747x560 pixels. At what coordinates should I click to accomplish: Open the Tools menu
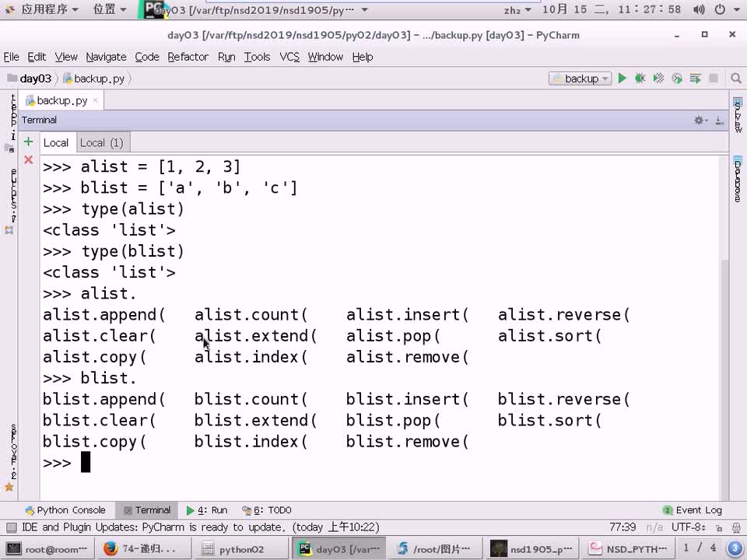(x=257, y=57)
